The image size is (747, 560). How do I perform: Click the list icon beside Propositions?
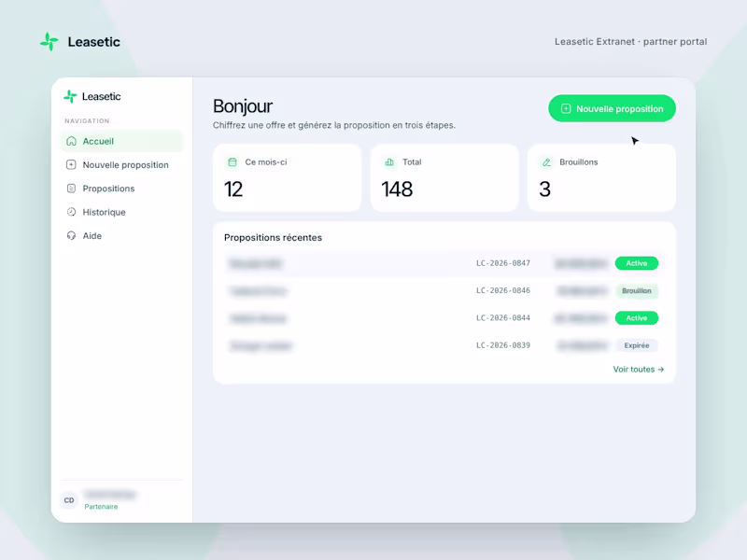pyautogui.click(x=71, y=189)
